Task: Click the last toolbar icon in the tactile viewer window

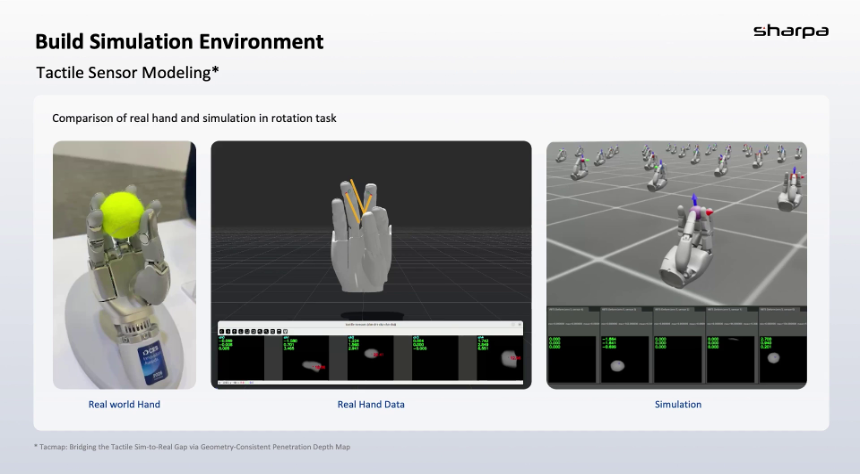Action: [286, 331]
